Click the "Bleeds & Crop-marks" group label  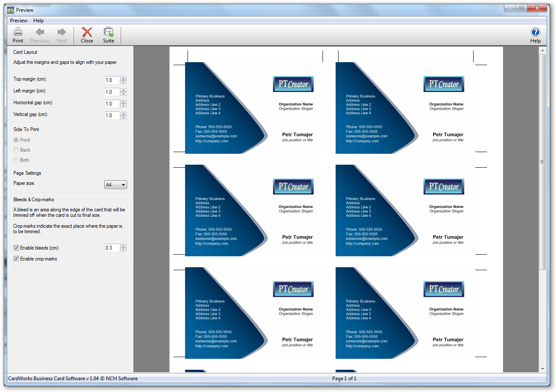tap(34, 200)
